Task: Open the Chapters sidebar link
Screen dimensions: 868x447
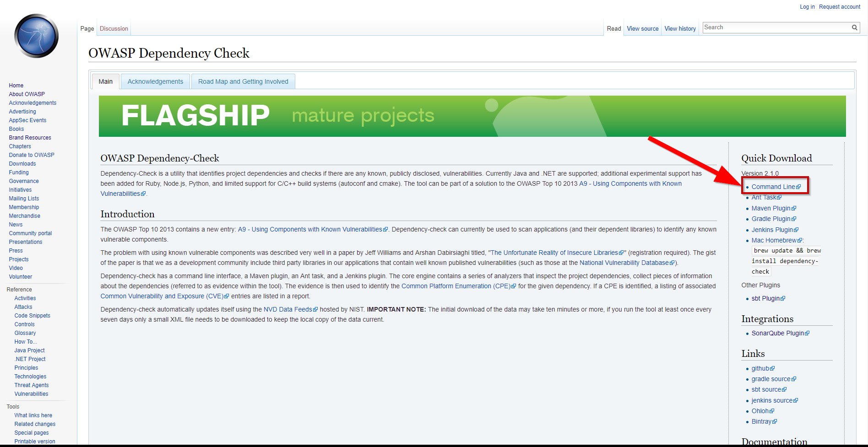Action: 20,146
